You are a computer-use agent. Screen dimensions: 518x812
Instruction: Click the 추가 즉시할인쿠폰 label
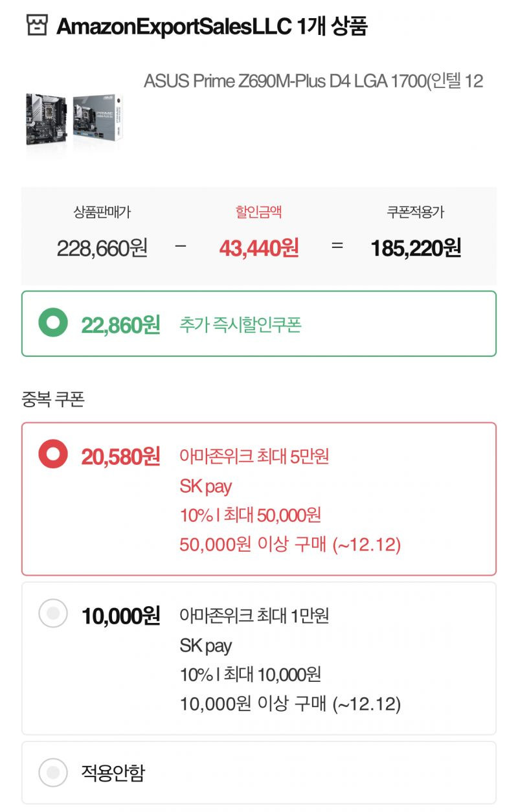click(240, 324)
